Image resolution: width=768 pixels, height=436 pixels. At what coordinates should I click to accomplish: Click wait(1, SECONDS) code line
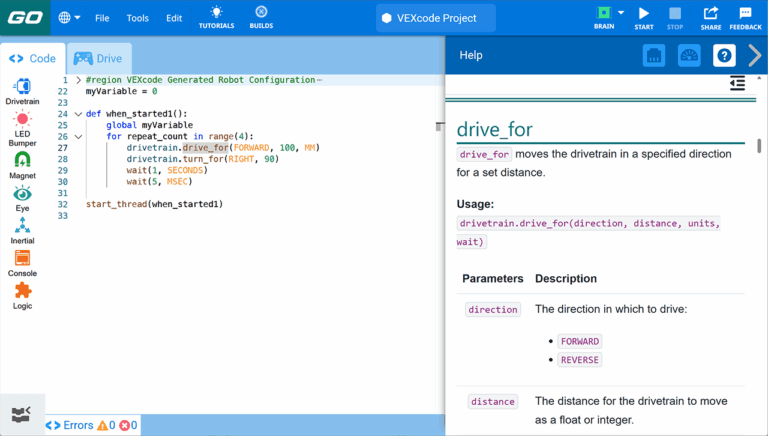167,170
